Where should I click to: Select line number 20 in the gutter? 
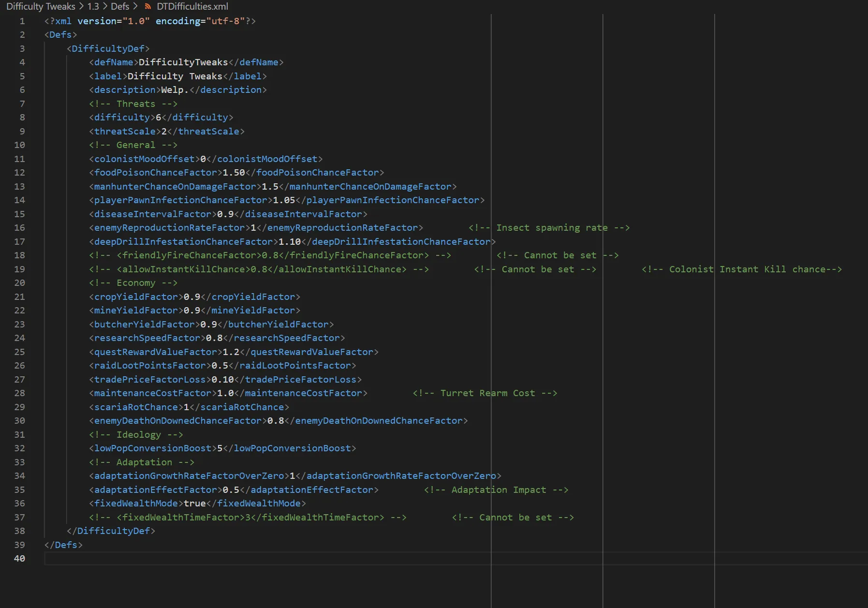(x=20, y=282)
